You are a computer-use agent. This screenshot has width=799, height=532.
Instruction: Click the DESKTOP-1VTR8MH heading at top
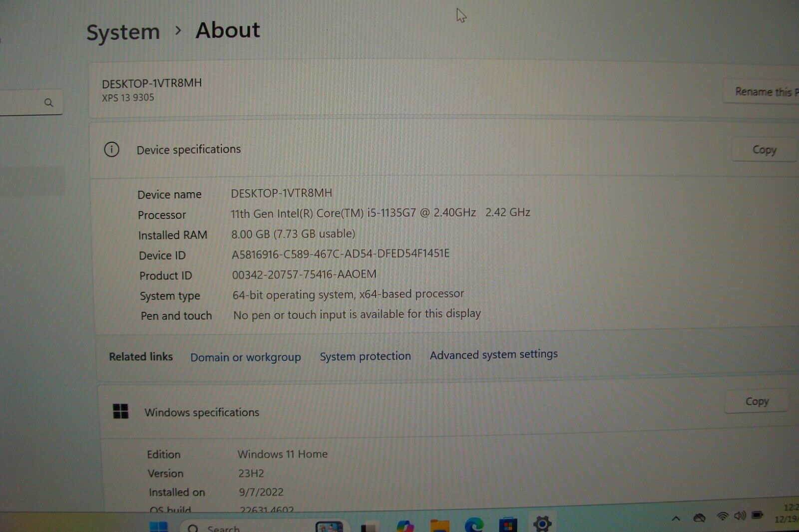coord(152,83)
